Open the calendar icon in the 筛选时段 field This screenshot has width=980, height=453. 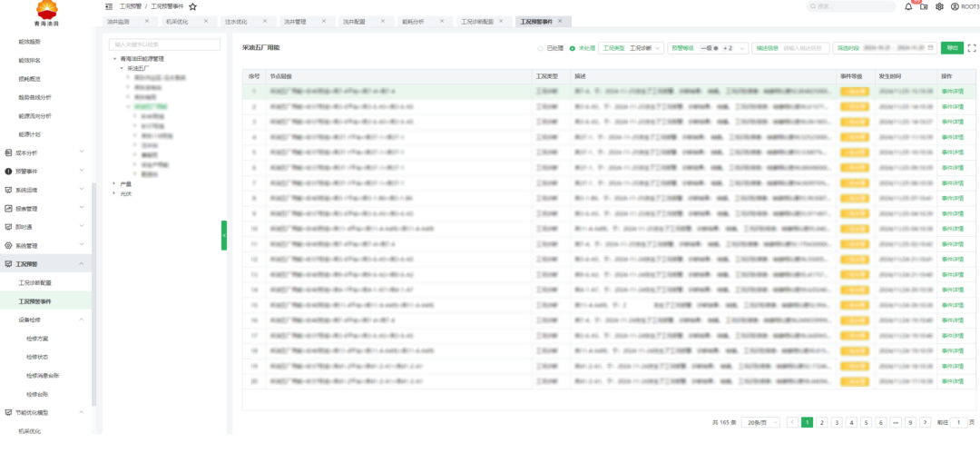(931, 47)
